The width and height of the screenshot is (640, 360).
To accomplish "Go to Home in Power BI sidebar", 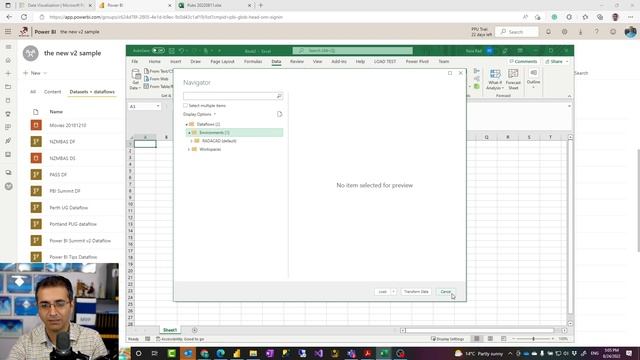I will click(x=8, y=60).
